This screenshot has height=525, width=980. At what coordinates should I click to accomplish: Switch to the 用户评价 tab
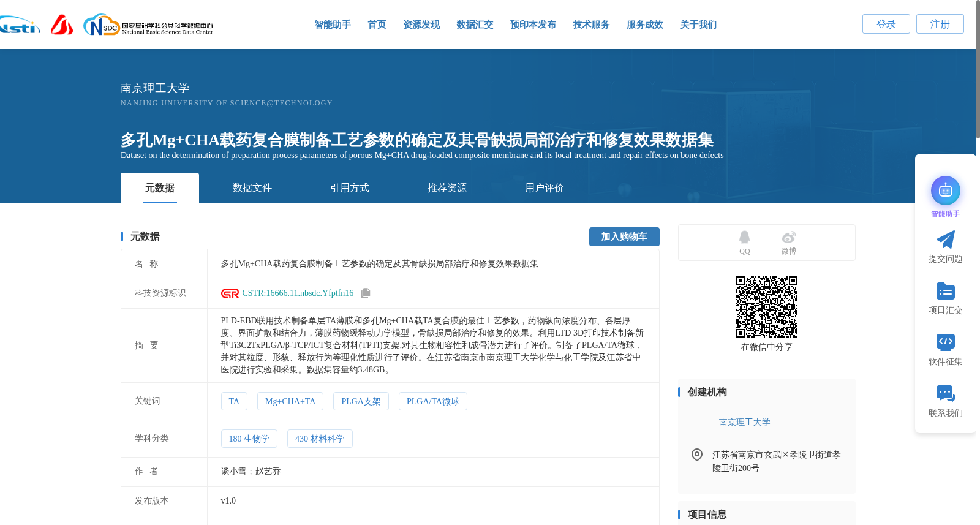[x=545, y=188]
